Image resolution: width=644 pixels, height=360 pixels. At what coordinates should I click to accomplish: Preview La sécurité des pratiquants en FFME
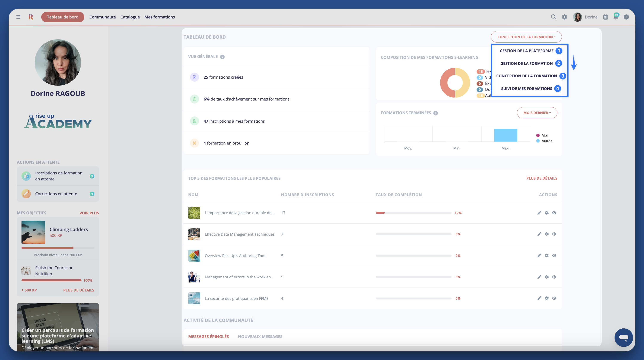point(554,298)
